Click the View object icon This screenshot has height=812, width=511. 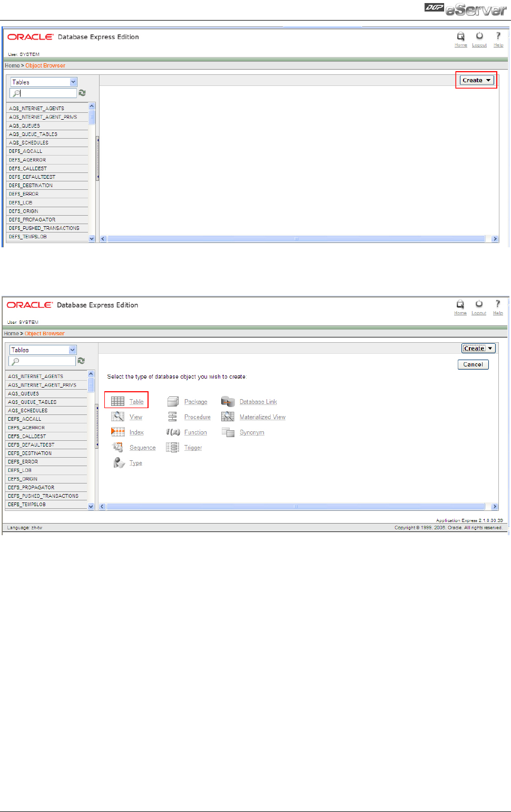[117, 417]
